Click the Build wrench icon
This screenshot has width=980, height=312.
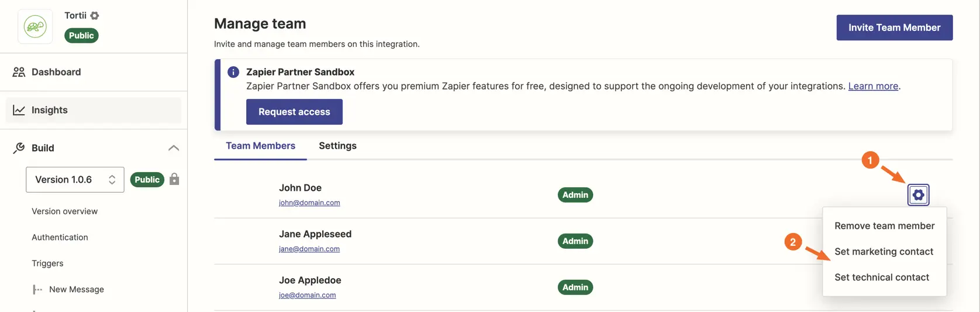[19, 148]
